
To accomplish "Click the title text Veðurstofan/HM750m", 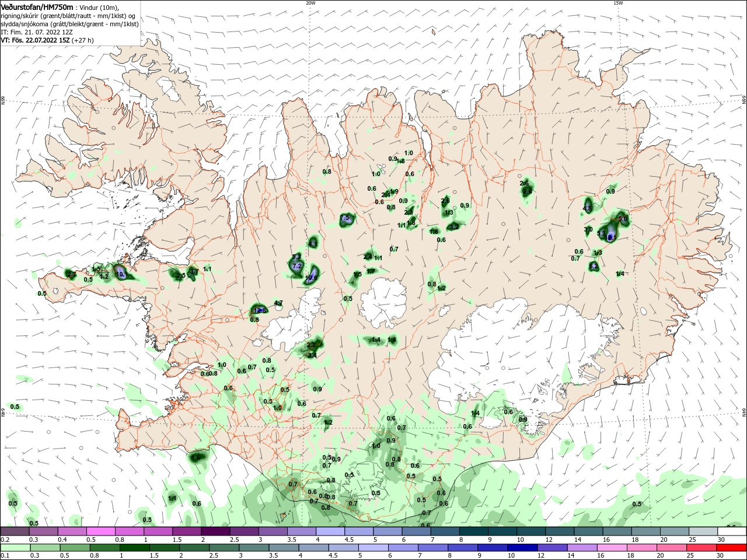I will pyautogui.click(x=37, y=6).
